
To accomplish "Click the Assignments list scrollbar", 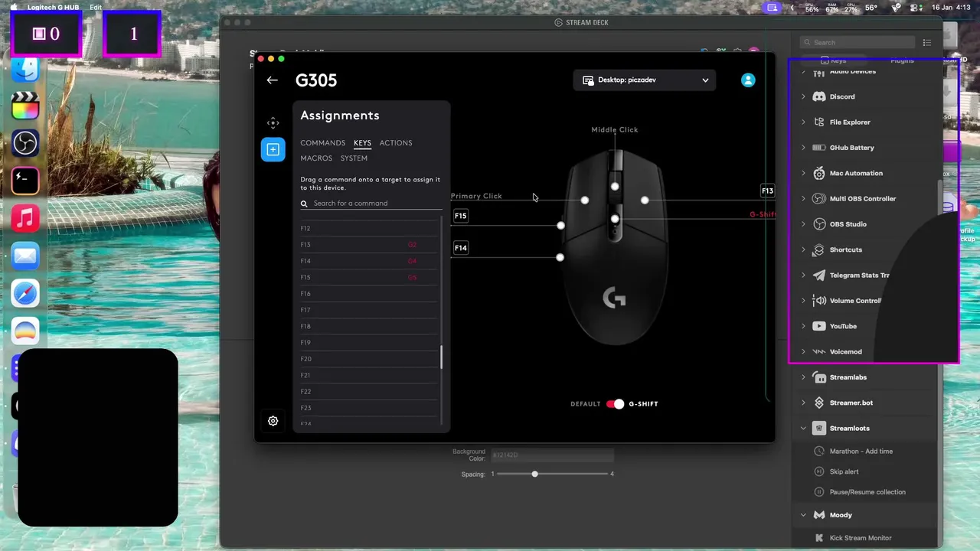I will click(441, 357).
